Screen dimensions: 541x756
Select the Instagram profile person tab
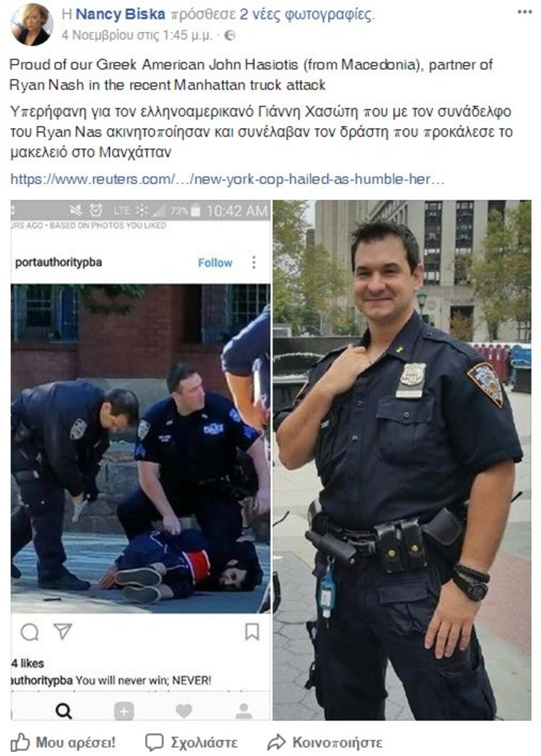(244, 711)
